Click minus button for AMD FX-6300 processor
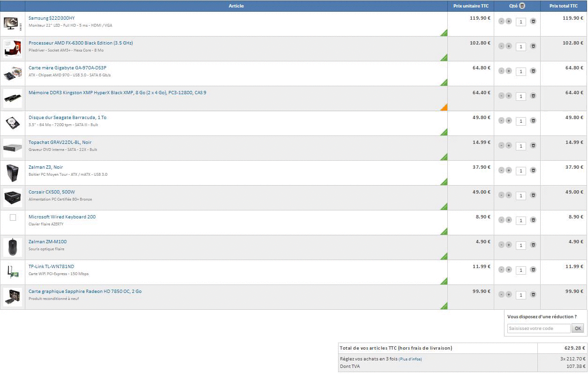Viewport: 588px width, 374px height. click(501, 46)
